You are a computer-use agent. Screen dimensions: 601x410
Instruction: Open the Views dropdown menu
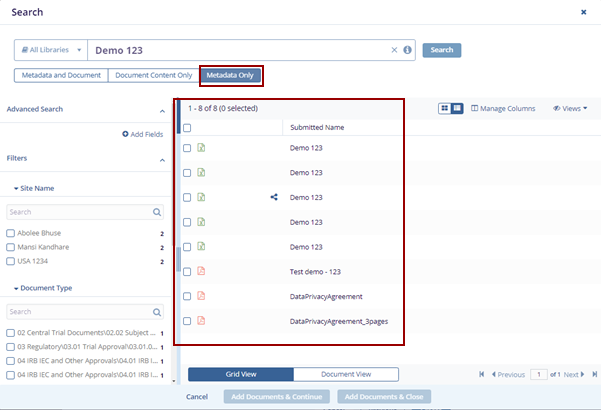569,108
